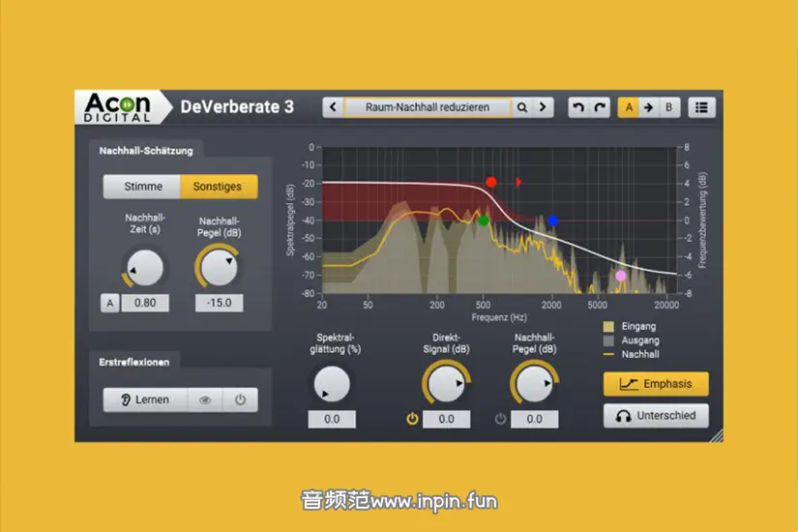This screenshot has width=798, height=532.
Task: Select the A settings slot
Action: [629, 107]
